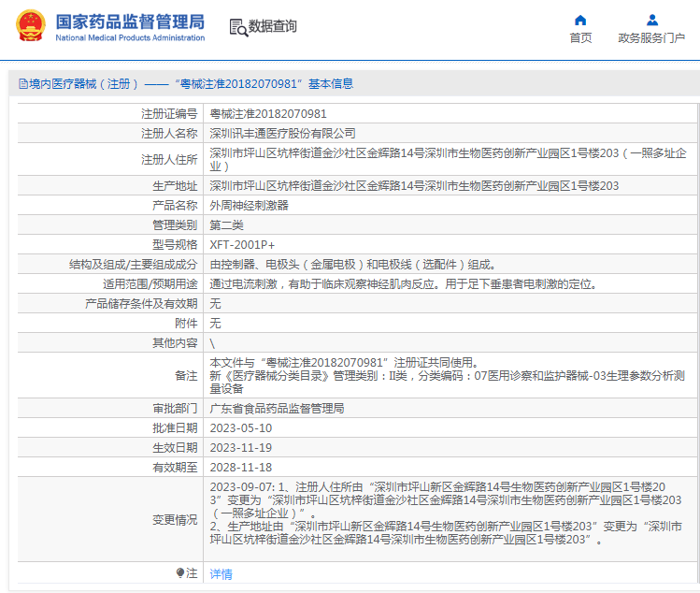This screenshot has height=593, width=700.
Task: Open the 详情 details link
Action: coord(221,573)
